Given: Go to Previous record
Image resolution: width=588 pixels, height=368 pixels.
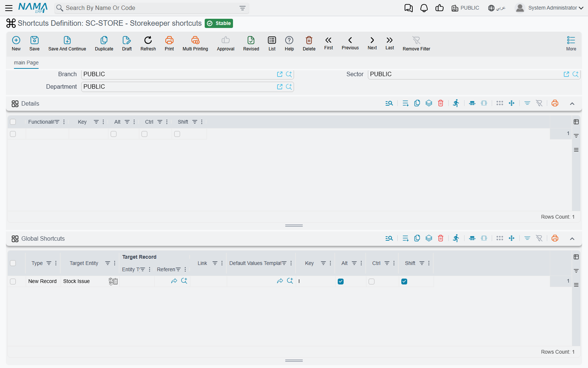Looking at the screenshot, I should 350,43.
